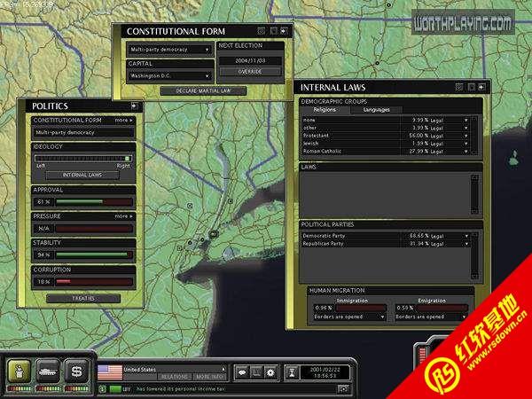Image resolution: width=532 pixels, height=399 pixels.
Task: Click the checkmark apply icon on Internal Laws window
Action: [x=459, y=87]
